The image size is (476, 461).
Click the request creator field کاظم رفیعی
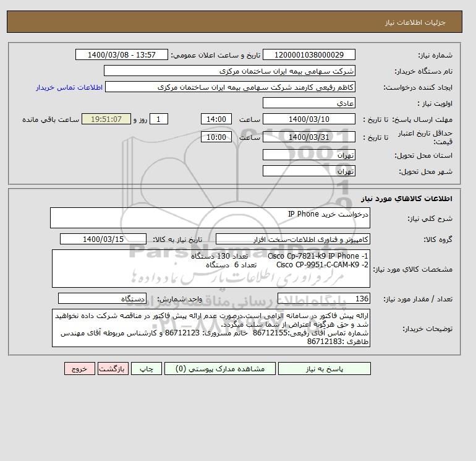[x=230, y=87]
